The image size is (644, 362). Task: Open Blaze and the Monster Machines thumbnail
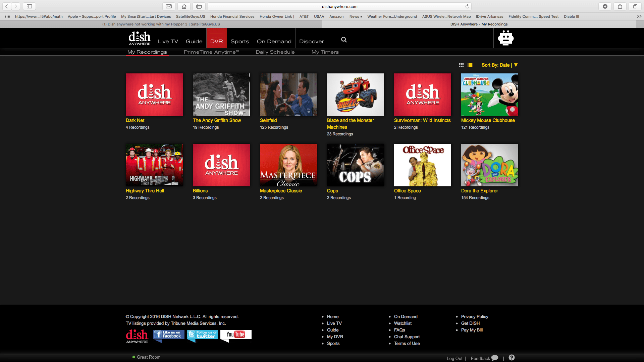356,95
